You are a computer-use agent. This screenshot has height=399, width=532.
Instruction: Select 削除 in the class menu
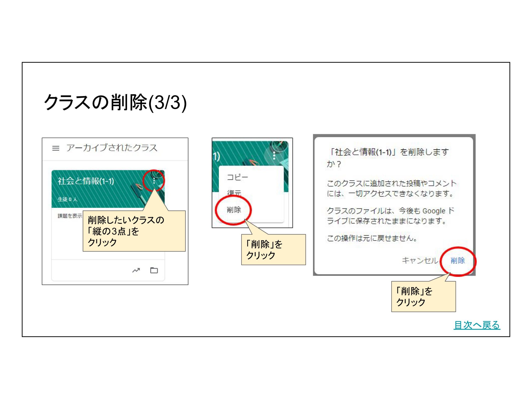(x=234, y=209)
